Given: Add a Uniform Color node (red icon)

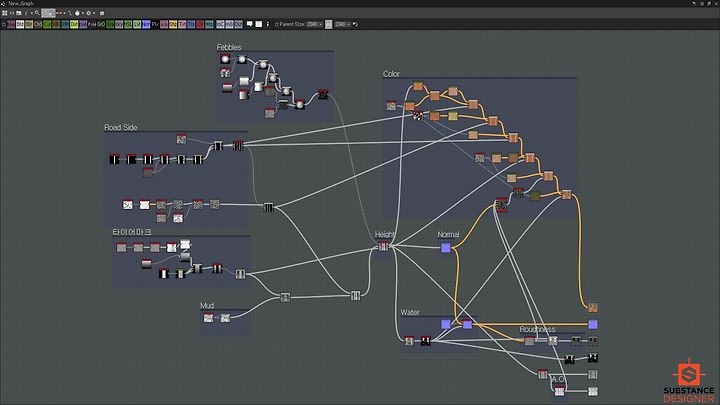Looking at the screenshot, I should (x=200, y=24).
